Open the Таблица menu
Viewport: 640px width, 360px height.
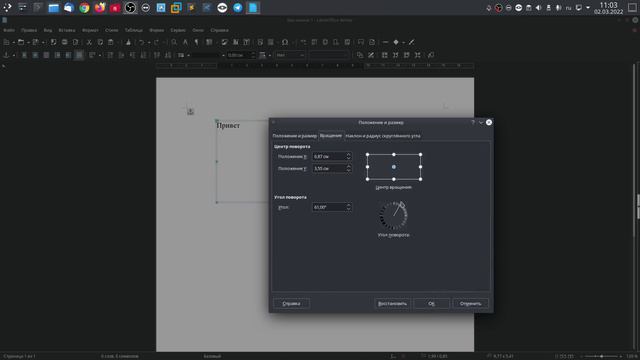[x=134, y=30]
